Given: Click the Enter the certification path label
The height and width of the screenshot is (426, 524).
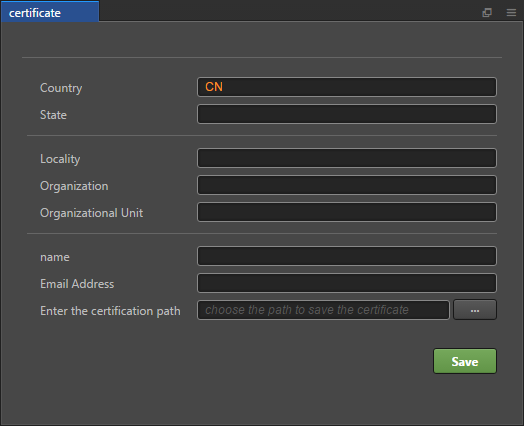Looking at the screenshot, I should [110, 311].
